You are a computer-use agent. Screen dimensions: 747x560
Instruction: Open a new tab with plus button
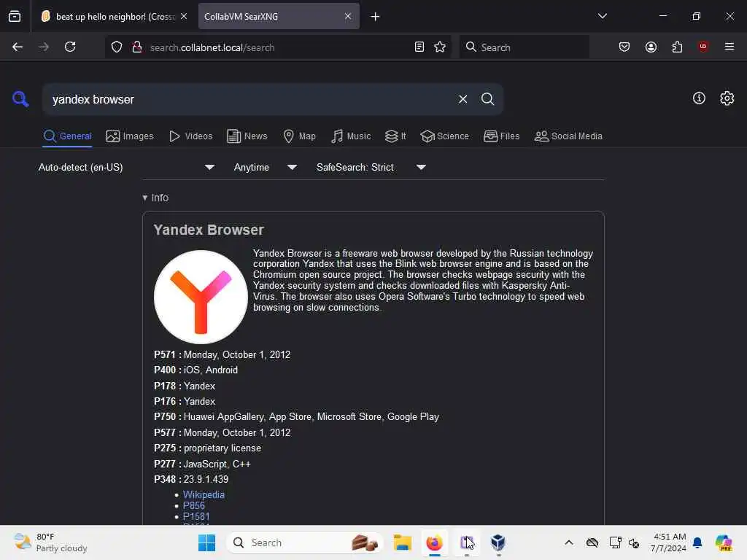pyautogui.click(x=376, y=17)
